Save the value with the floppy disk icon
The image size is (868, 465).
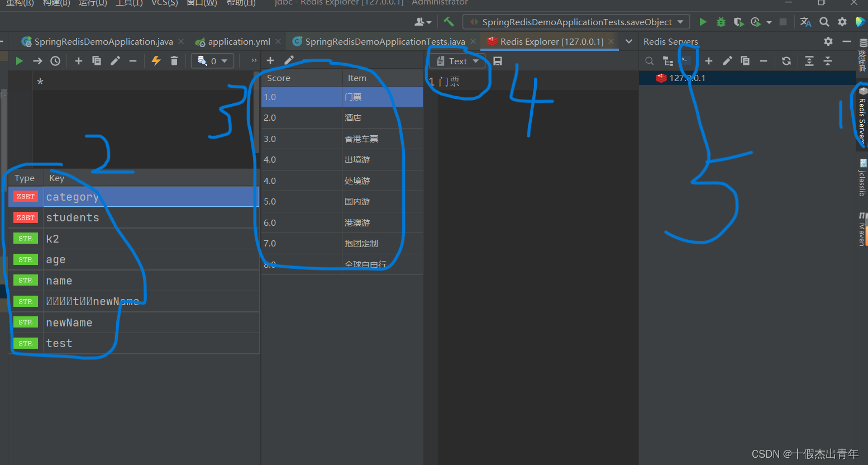pyautogui.click(x=498, y=61)
